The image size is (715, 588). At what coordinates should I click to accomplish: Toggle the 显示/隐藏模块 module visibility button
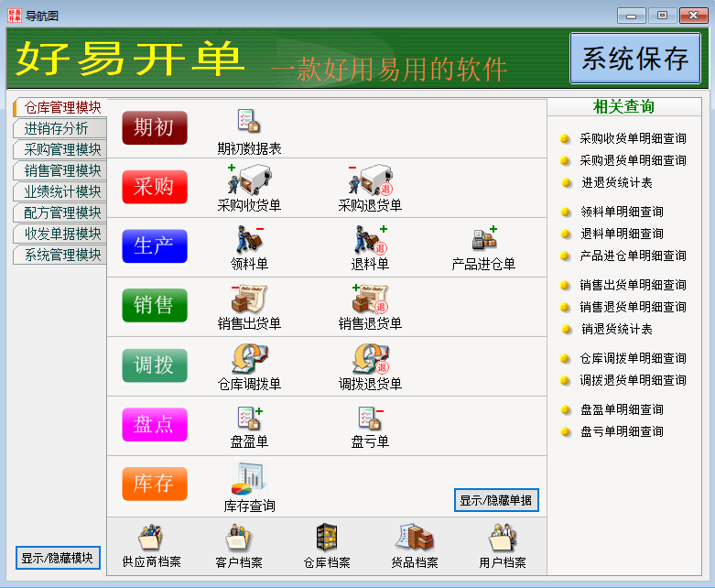point(58,558)
